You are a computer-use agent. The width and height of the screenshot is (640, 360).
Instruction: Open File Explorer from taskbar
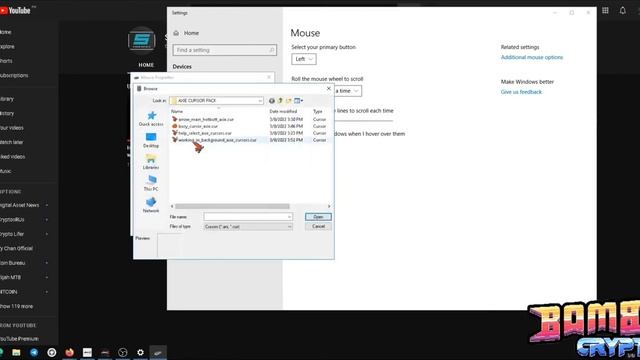[16, 352]
